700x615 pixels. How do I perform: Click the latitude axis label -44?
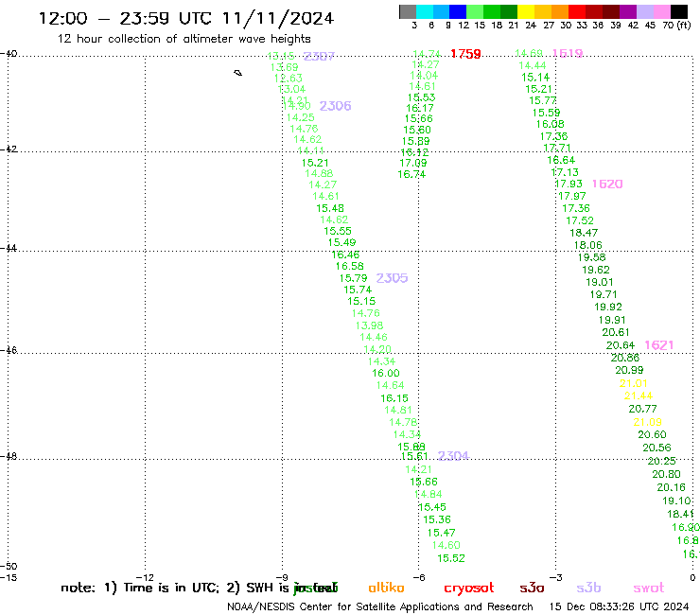point(9,248)
